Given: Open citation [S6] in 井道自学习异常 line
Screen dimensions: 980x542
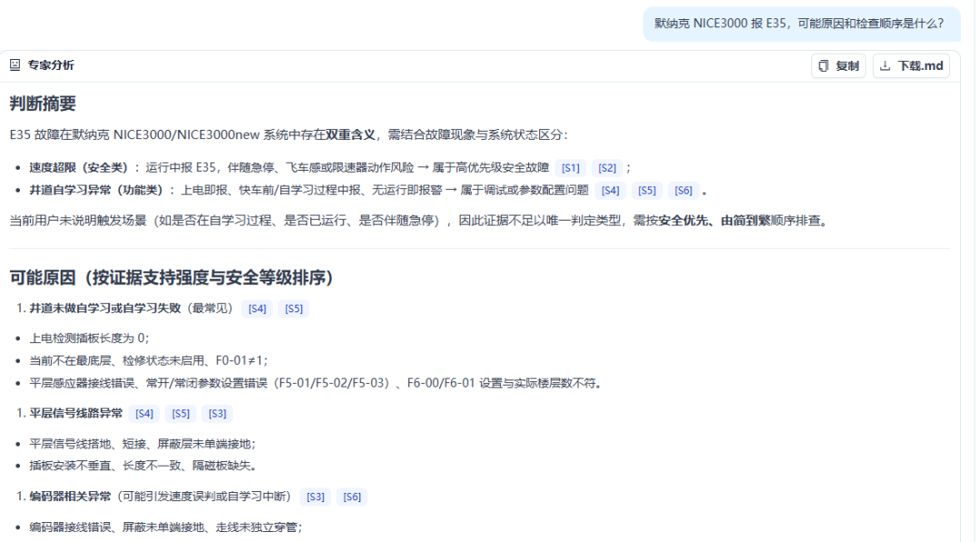Looking at the screenshot, I should (x=684, y=191).
